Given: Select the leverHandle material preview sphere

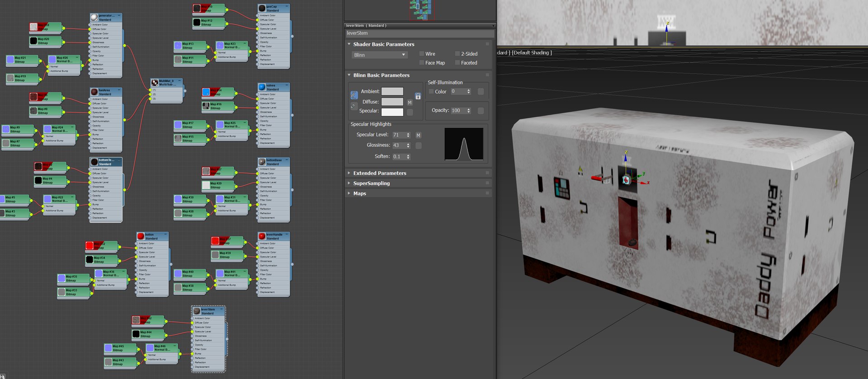Looking at the screenshot, I should point(262,236).
